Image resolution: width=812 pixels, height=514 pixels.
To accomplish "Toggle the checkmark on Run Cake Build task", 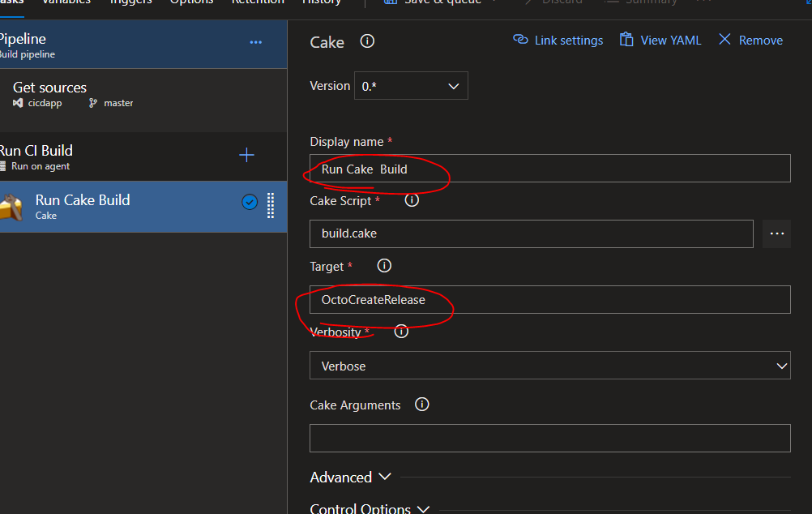I will [250, 203].
